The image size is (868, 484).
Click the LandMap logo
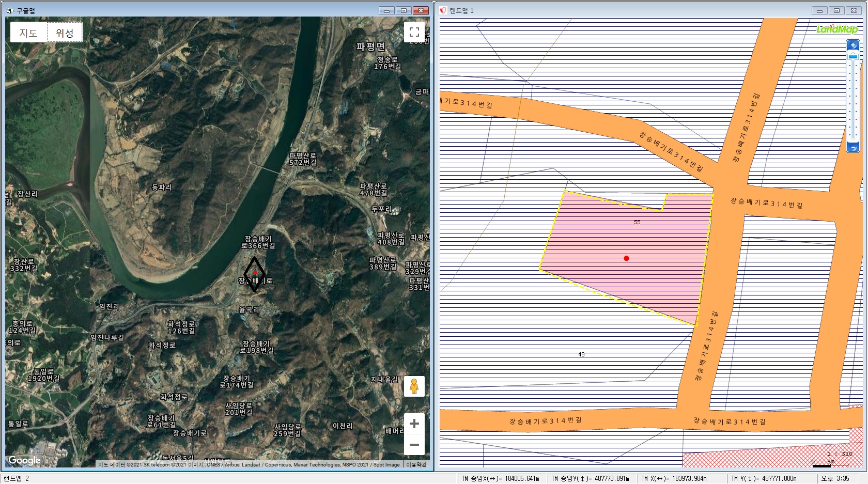tap(837, 29)
